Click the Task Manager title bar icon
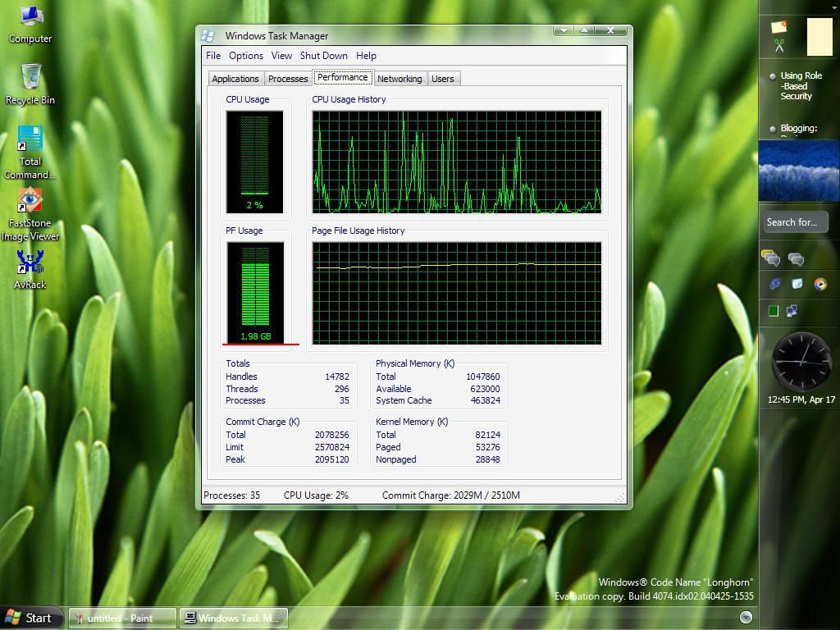 pyautogui.click(x=208, y=36)
